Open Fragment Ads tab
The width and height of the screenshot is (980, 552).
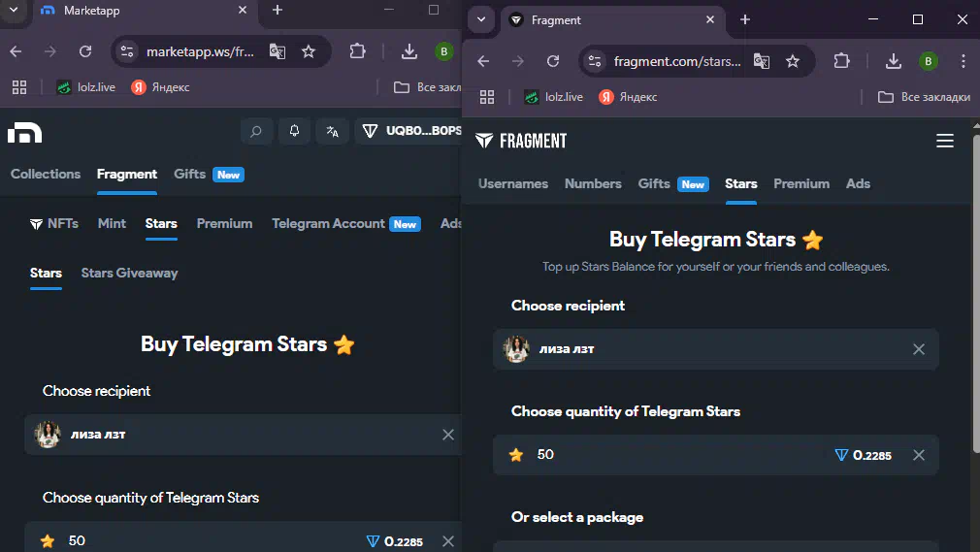[858, 183]
